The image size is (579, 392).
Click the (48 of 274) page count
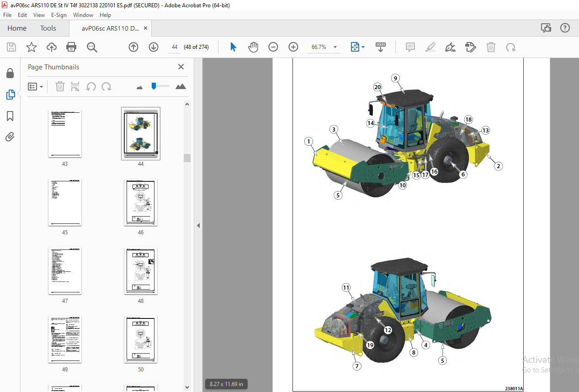point(196,47)
